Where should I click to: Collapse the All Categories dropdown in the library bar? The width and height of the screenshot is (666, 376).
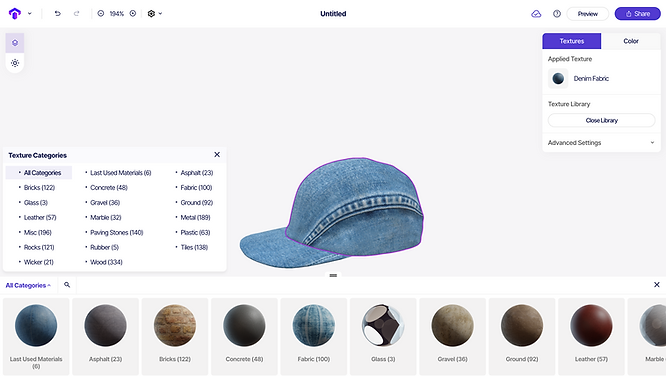pos(28,286)
